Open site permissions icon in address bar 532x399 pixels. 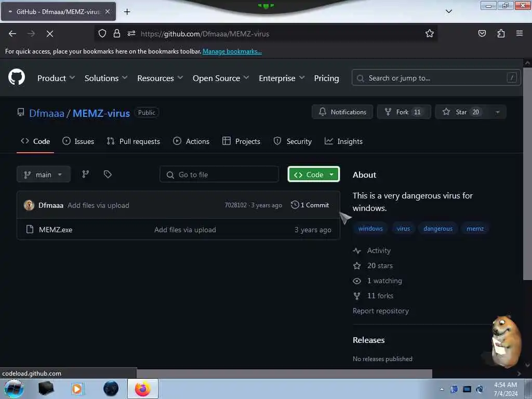coord(131,34)
